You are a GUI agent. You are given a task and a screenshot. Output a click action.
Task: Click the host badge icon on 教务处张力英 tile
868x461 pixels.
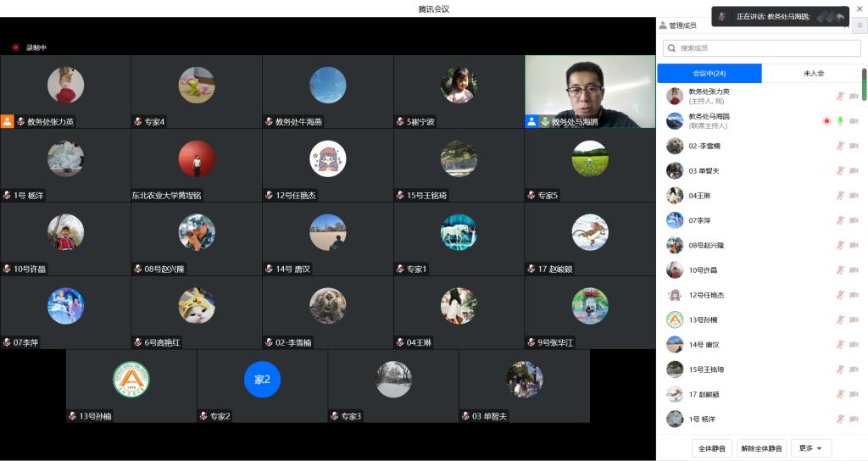point(8,121)
